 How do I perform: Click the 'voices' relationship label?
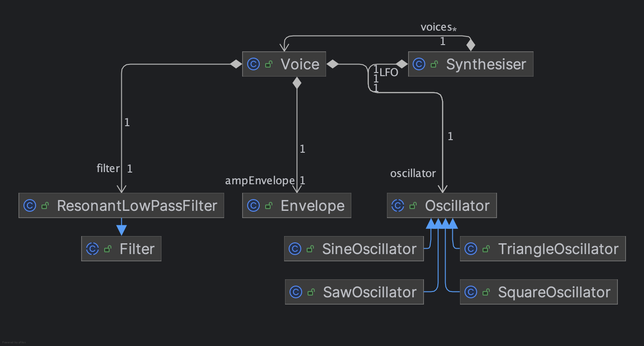tap(436, 27)
